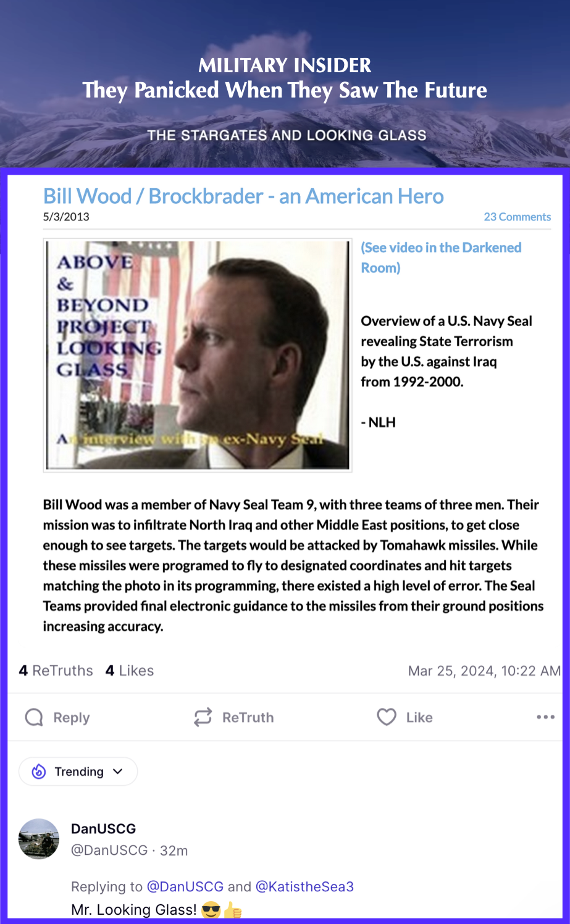Click the Reply speech bubble icon

click(x=34, y=717)
